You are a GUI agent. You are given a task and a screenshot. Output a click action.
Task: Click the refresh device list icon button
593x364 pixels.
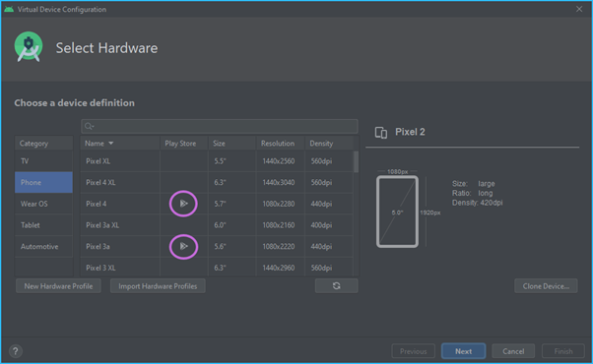(x=336, y=286)
